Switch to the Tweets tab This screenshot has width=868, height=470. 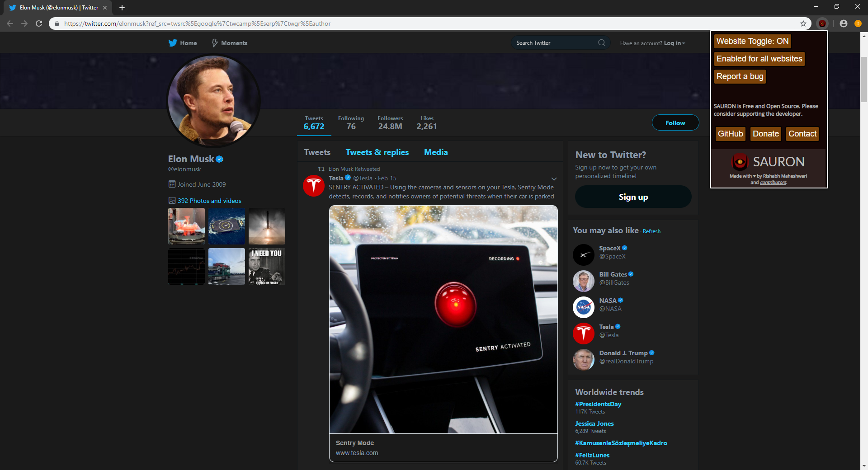[x=317, y=152]
